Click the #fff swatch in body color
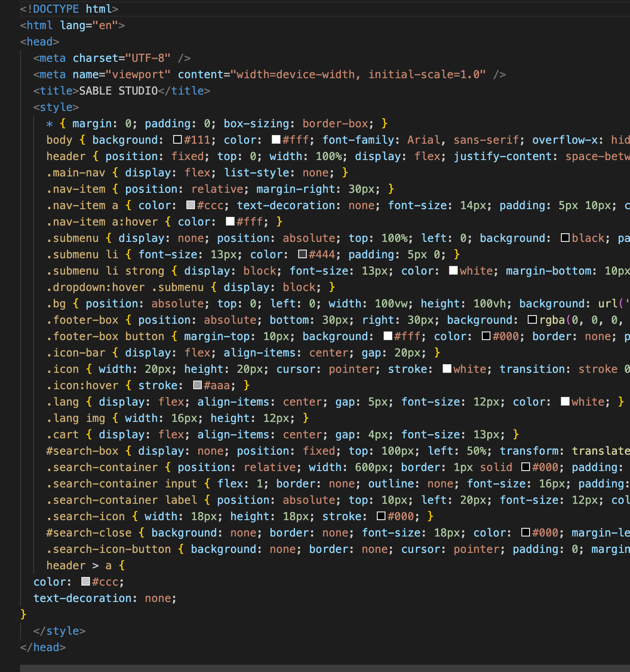 click(276, 140)
